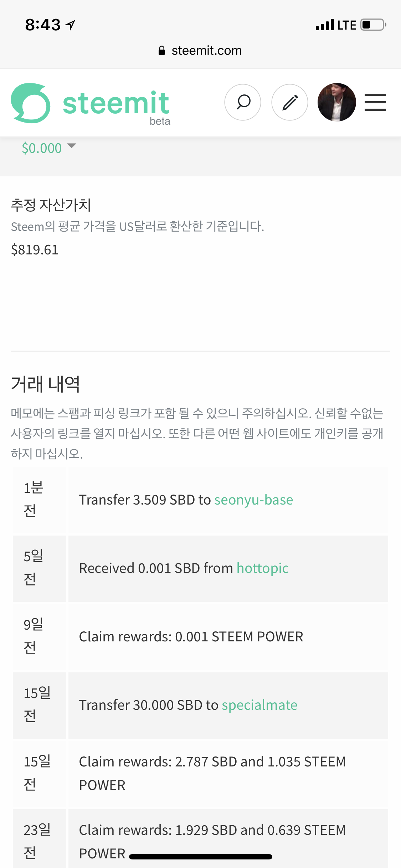Open the hottopic account link
The image size is (401, 868).
tap(262, 568)
